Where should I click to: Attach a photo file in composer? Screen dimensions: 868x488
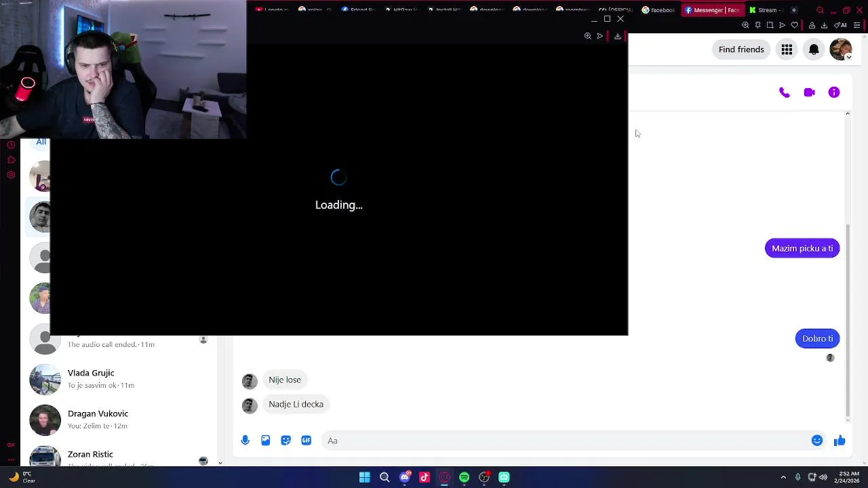[x=266, y=441]
